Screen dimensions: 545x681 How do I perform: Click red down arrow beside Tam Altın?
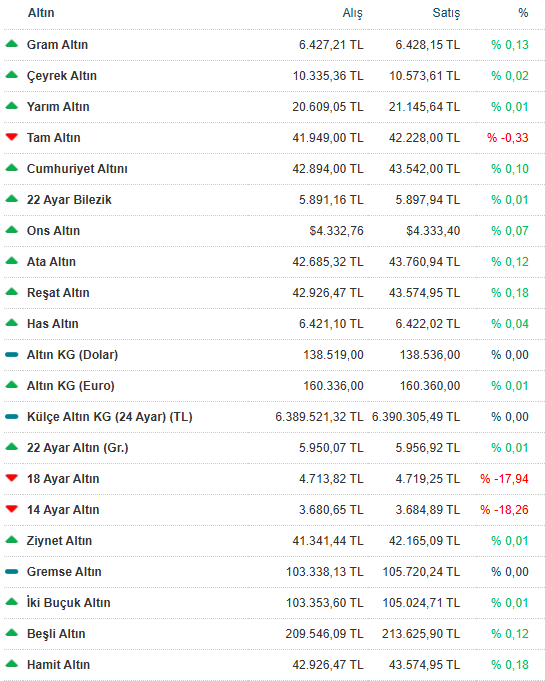pos(12,137)
